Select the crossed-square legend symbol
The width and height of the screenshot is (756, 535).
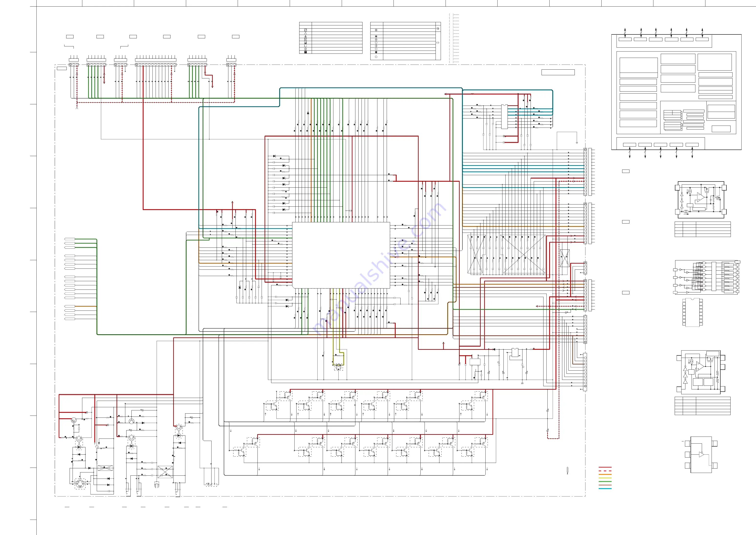[x=306, y=40]
